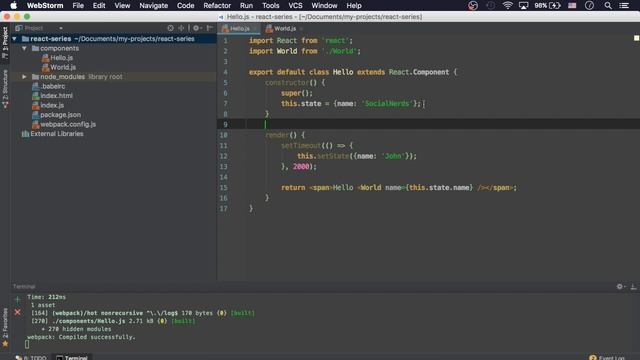Open Terminal panel settings gear
Viewport: 640px width, 360px height.
click(620, 287)
